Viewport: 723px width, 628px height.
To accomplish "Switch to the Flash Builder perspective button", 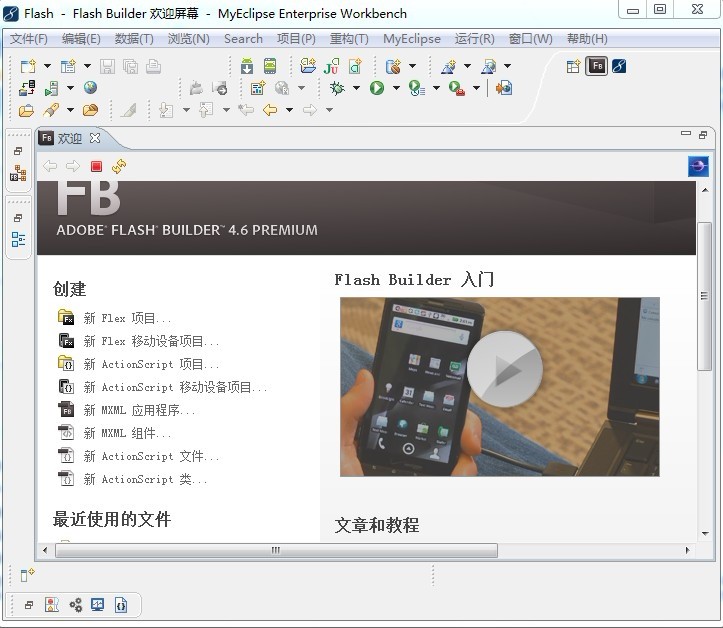I will coord(597,66).
